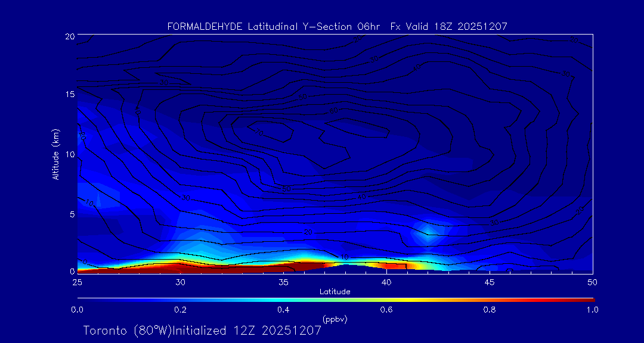Select the 35 tick on the latitude axis
Screen dimensions: 644x343
point(283,281)
